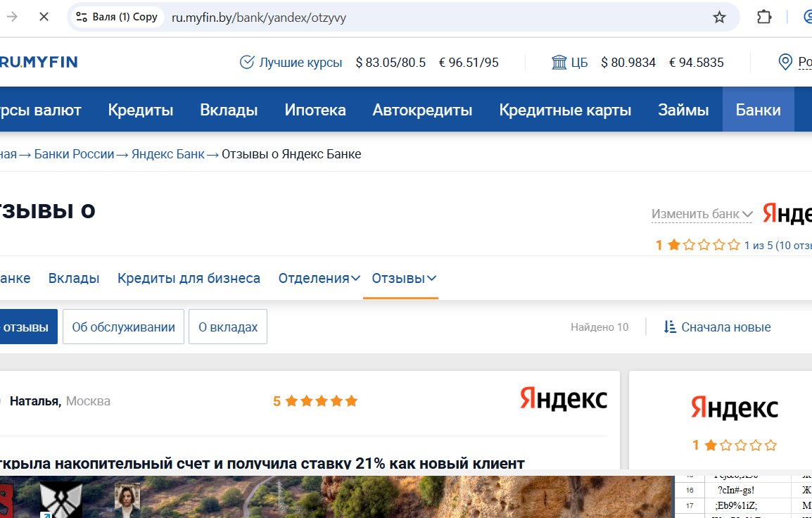
Task: Click sort icon next to Сначала новые
Action: click(x=670, y=327)
